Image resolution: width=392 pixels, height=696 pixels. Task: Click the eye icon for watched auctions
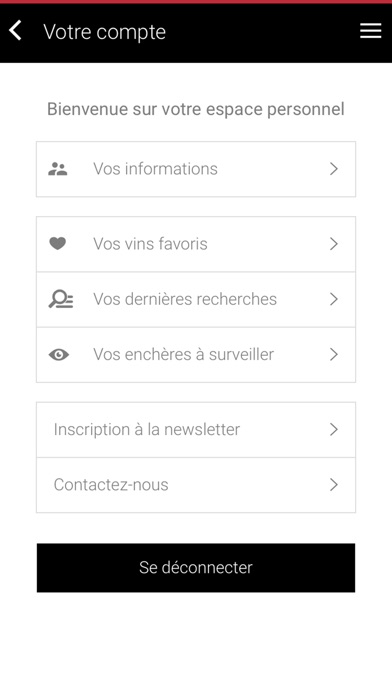click(59, 355)
